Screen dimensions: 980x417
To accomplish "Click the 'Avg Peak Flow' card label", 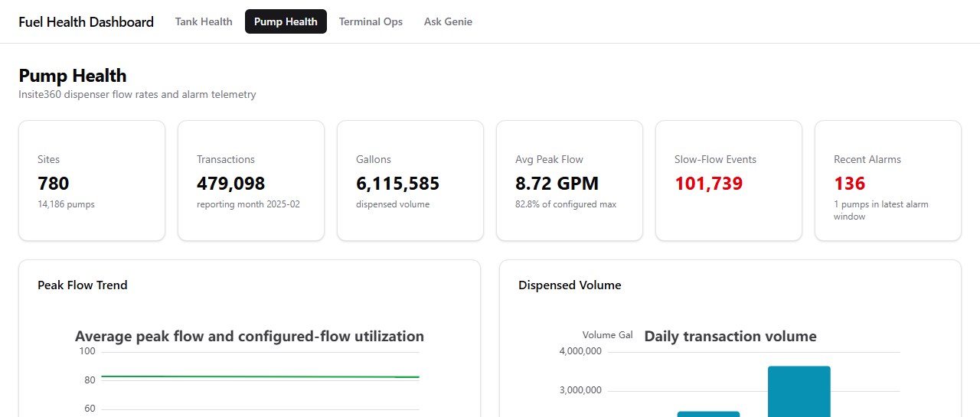I will click(x=549, y=160).
